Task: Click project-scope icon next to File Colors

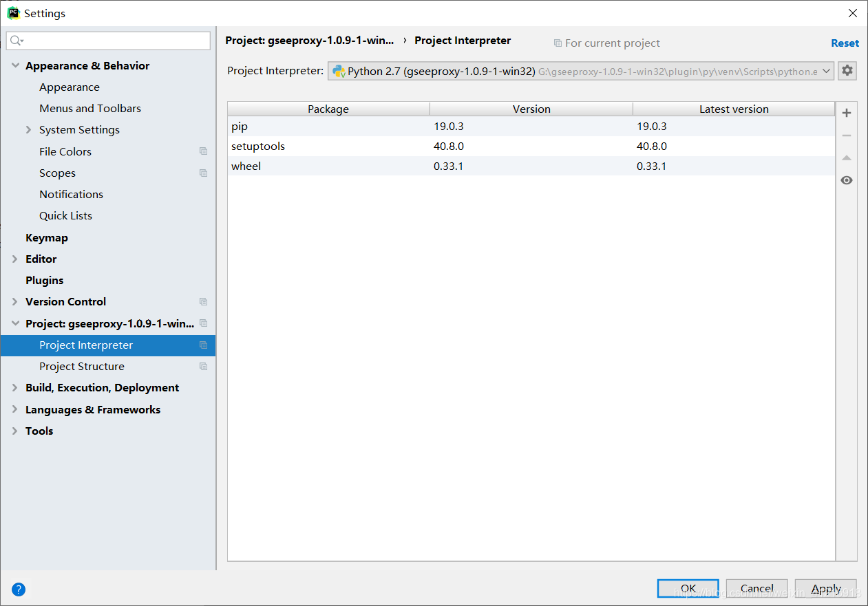Action: pos(203,151)
